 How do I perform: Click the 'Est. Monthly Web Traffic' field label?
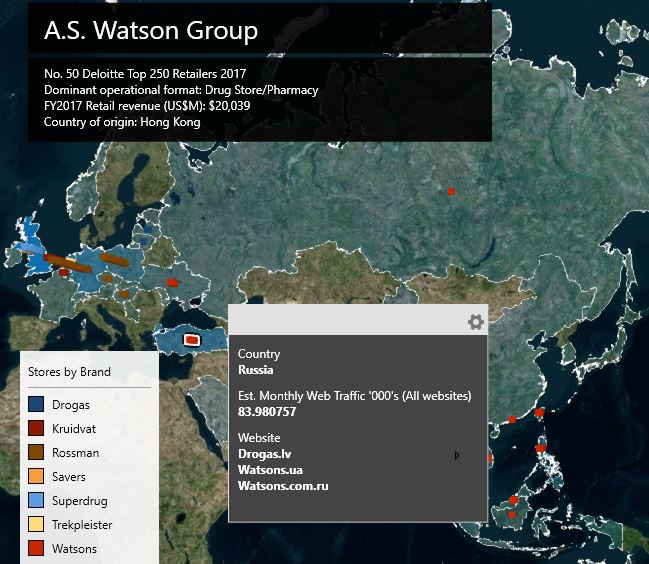pyautogui.click(x=355, y=396)
